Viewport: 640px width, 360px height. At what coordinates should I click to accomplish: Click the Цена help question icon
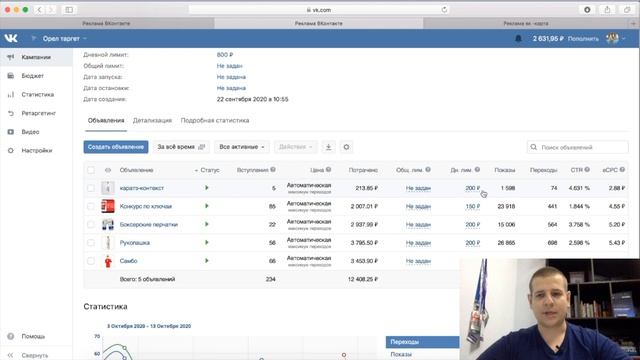pyautogui.click(x=328, y=170)
